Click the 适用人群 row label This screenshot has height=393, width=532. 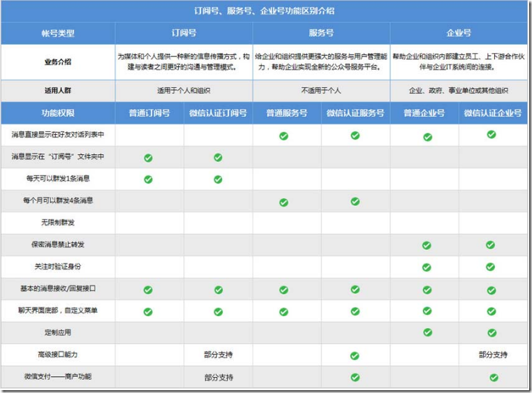(58, 91)
